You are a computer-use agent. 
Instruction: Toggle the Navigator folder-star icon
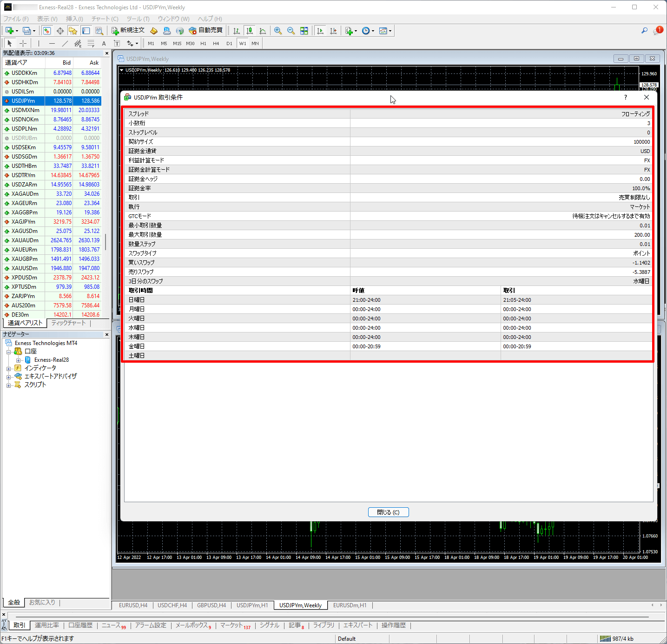(x=73, y=31)
